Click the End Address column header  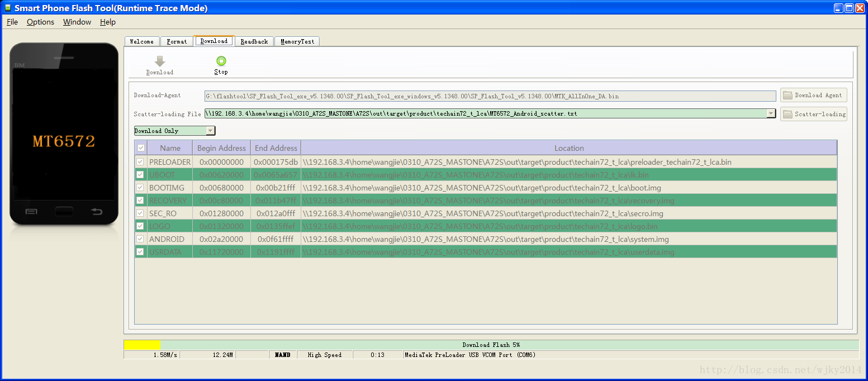(x=276, y=148)
